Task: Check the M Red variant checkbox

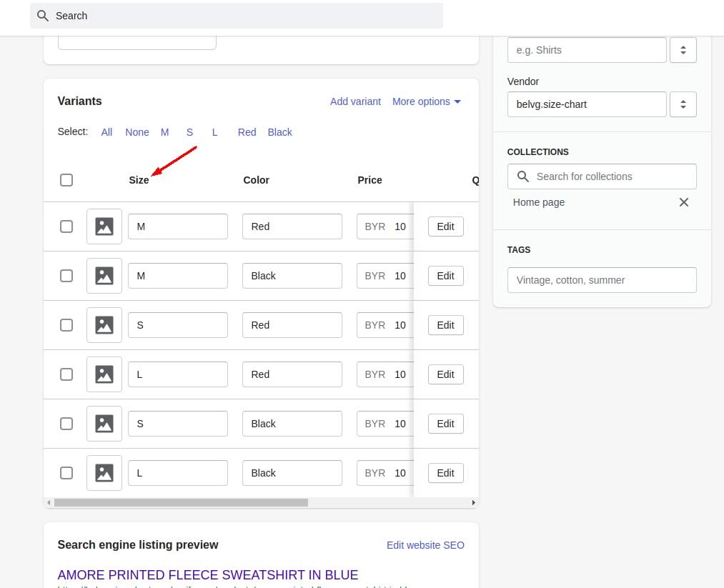Action: coord(66,226)
